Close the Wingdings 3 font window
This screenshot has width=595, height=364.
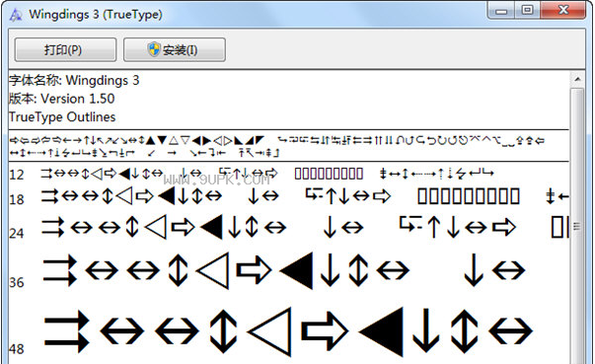[x=563, y=11]
